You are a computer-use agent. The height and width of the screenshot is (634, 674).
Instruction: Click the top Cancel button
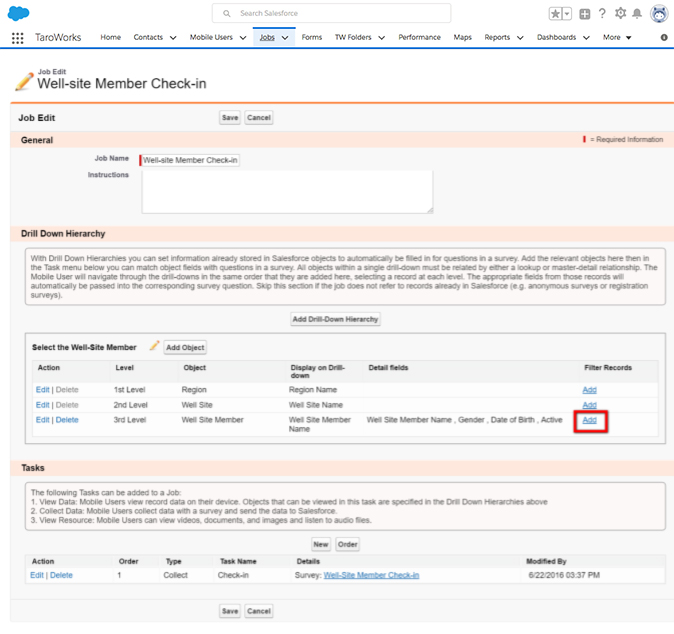pos(259,118)
